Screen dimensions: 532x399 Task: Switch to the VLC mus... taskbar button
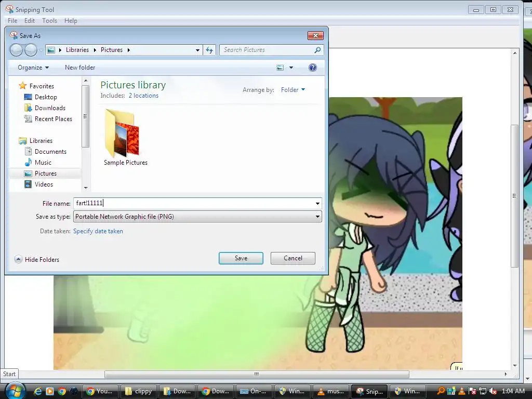click(330, 391)
